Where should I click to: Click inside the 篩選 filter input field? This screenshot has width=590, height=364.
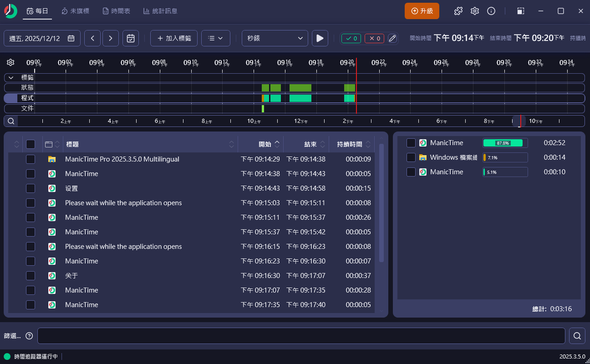(301, 336)
